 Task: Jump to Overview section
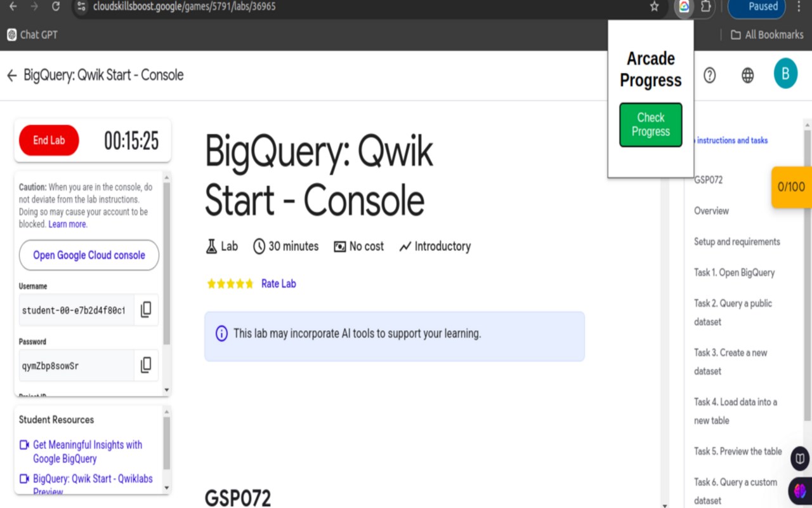click(711, 211)
